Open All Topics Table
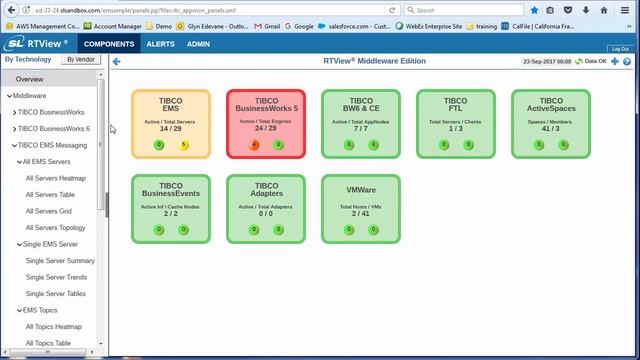Screen dimensions: 640x360 (x=48, y=343)
